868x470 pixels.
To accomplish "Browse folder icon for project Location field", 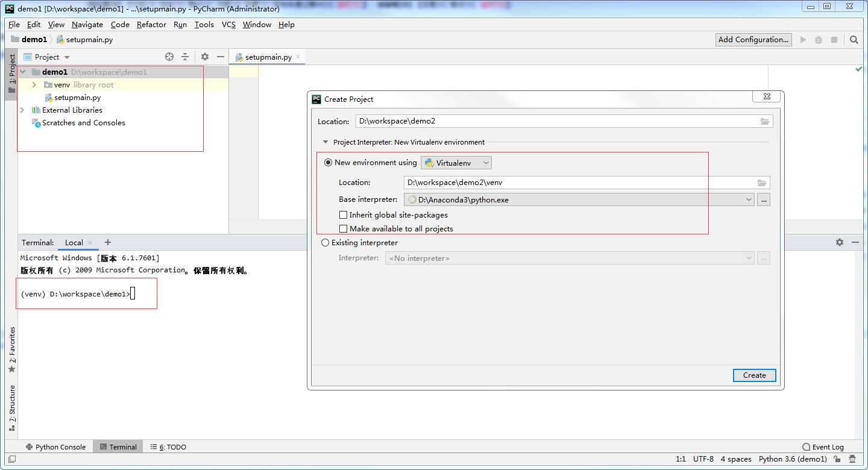I will point(765,121).
